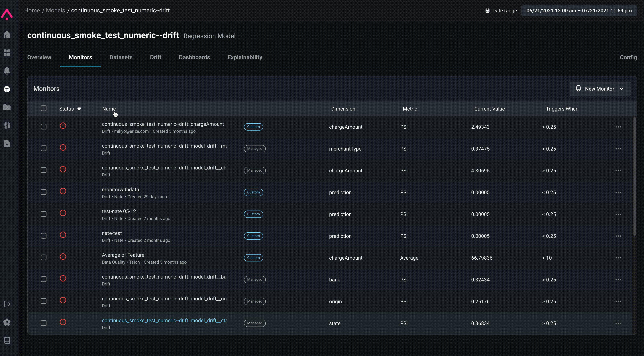The height and width of the screenshot is (356, 644).
Task: Open the date range picker
Action: (579, 11)
